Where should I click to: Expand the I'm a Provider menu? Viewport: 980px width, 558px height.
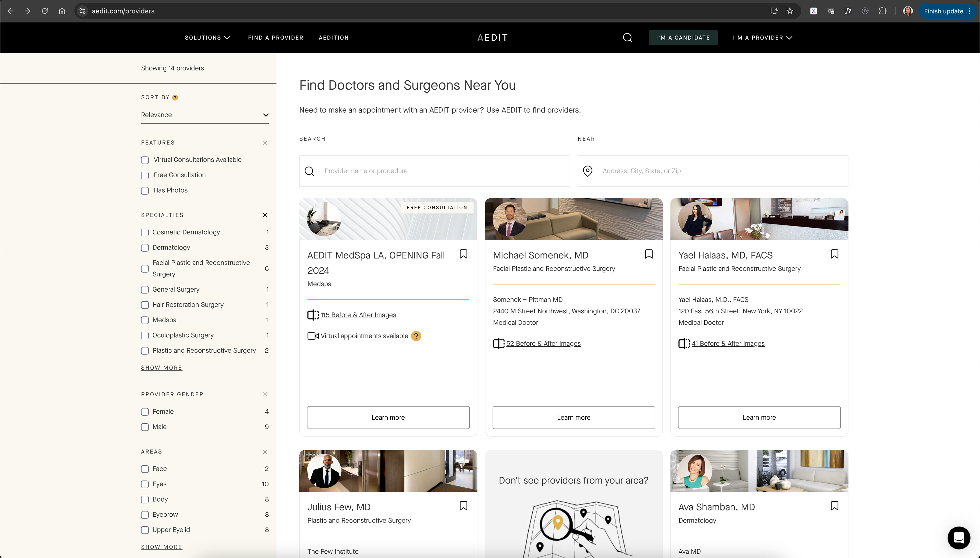(762, 38)
